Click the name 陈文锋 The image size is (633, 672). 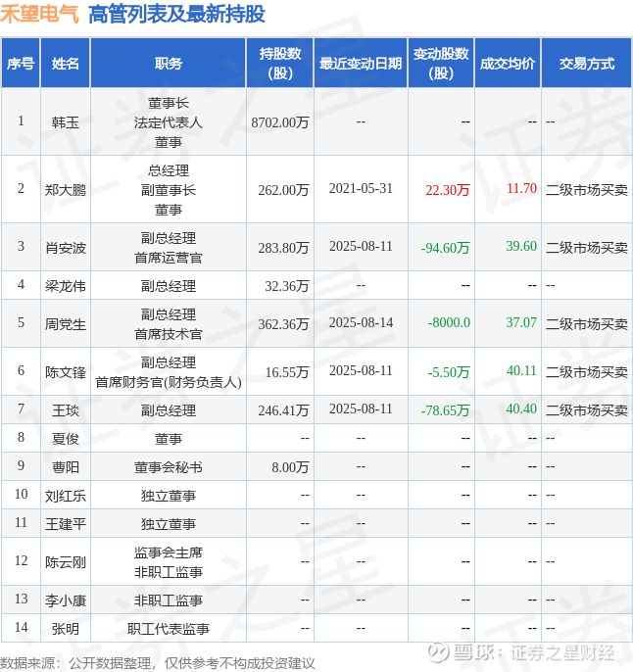[65, 372]
